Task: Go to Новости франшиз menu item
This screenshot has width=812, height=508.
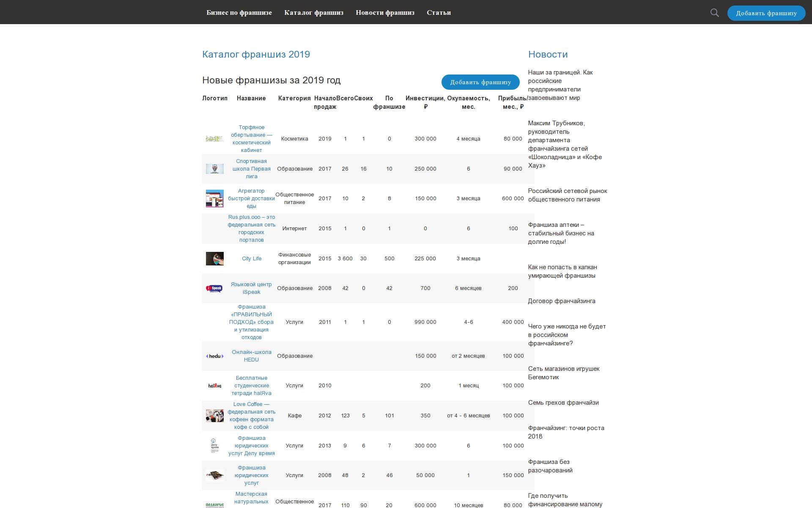Action: [385, 13]
